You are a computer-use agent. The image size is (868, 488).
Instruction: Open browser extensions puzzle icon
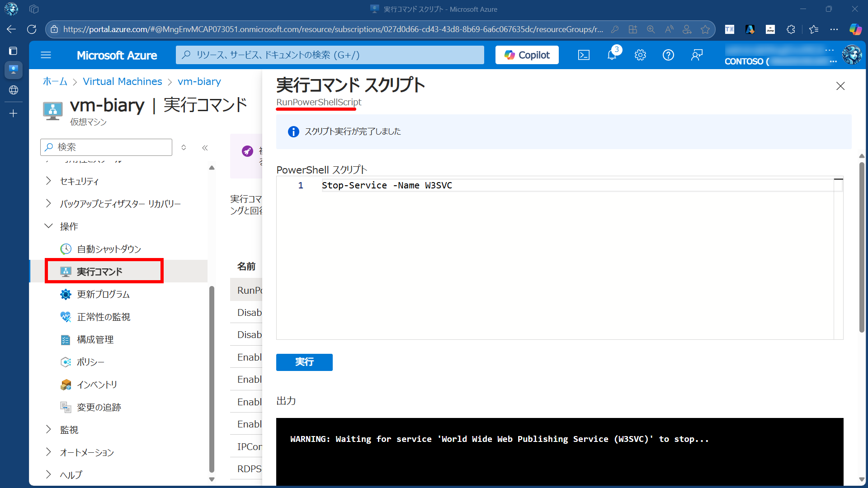point(791,29)
